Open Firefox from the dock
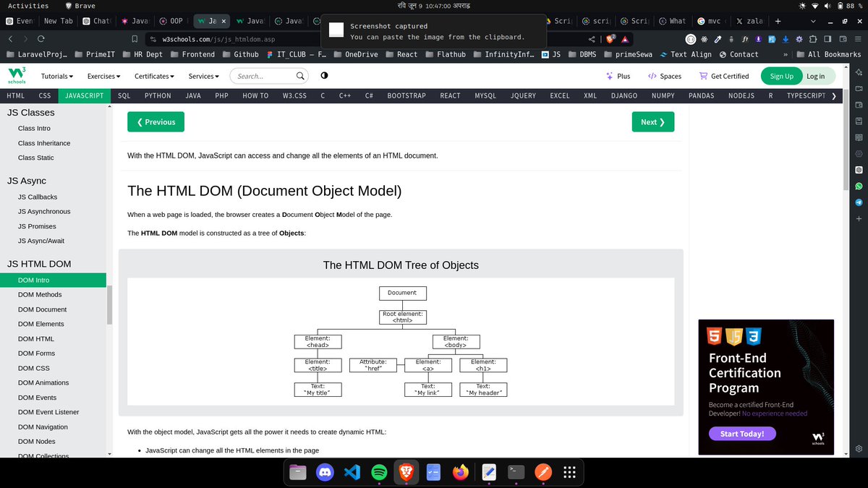This screenshot has width=868, height=488. (461, 472)
